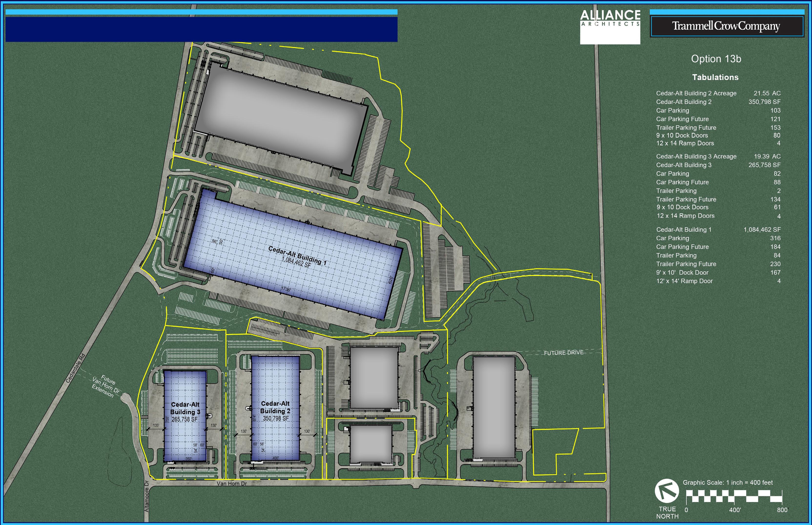Screen dimensions: 812x525
Task: Click the Tabulations heading
Action: click(x=715, y=77)
